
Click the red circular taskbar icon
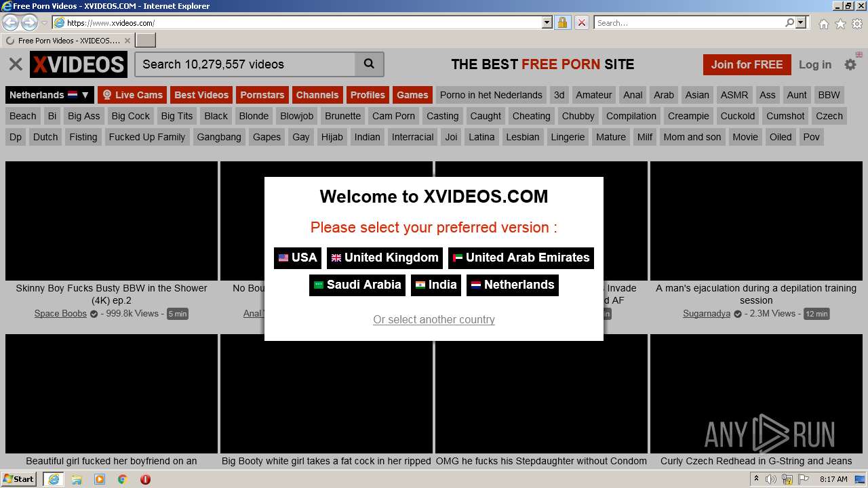(x=145, y=479)
